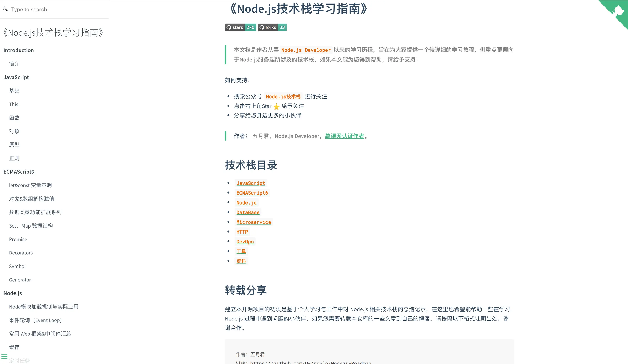This screenshot has width=628, height=364.
Task: Collapse the JavaScript sidebar section
Action: [16, 77]
